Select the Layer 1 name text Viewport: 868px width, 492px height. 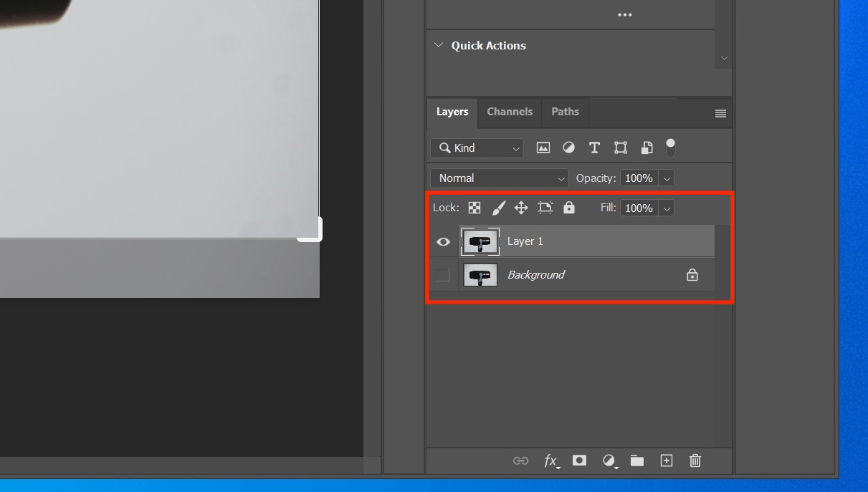[525, 241]
